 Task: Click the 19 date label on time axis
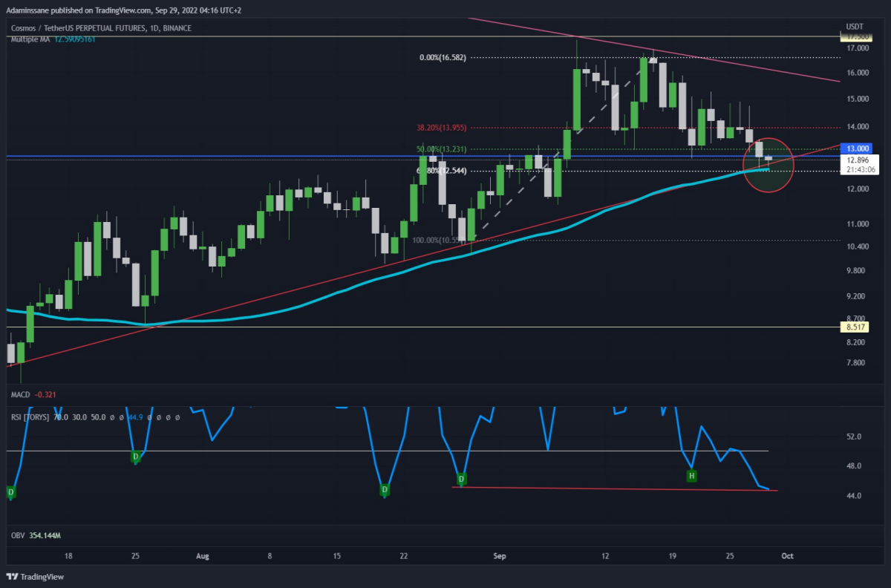click(x=673, y=555)
